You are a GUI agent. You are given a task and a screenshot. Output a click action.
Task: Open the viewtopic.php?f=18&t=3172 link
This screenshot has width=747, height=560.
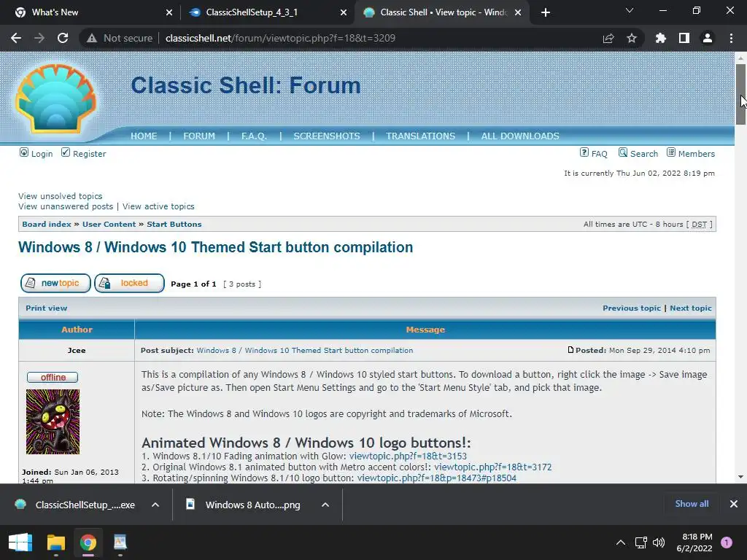[492, 467]
